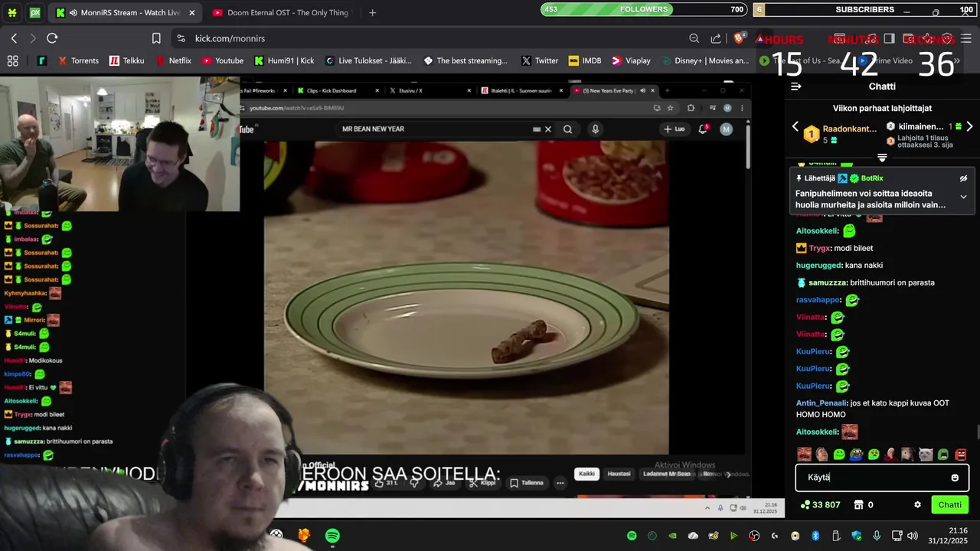This screenshot has width=980, height=551.
Task: Select Haustasi chip in streamed YouTube
Action: (x=619, y=474)
